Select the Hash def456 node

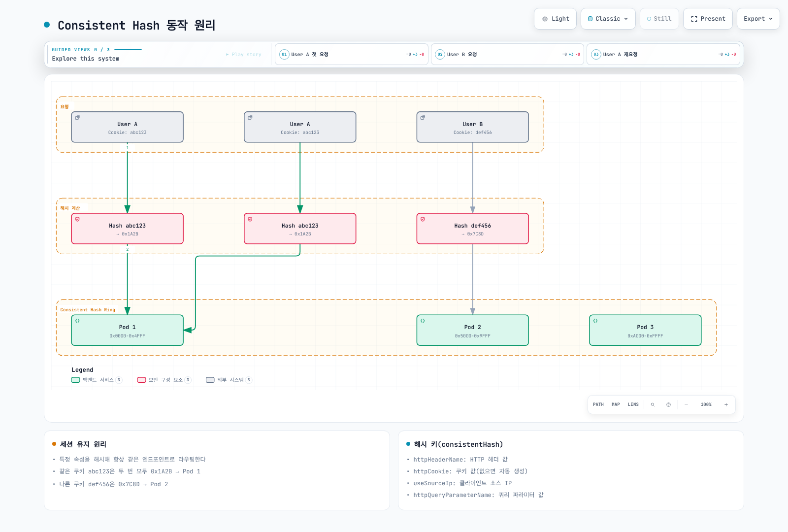coord(473,229)
